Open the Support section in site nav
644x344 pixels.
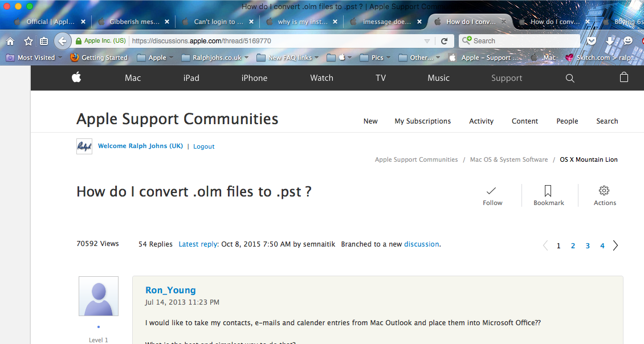pos(507,78)
